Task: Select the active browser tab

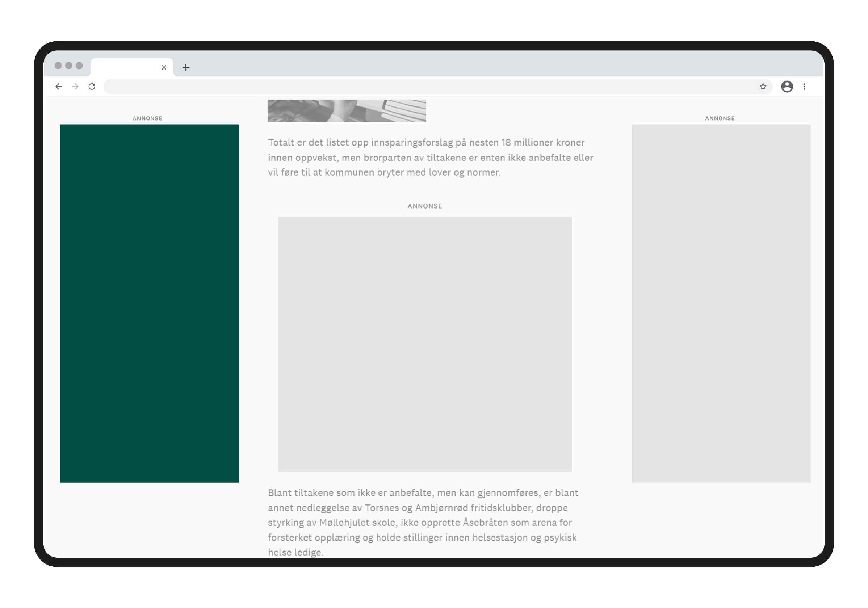Action: tap(125, 68)
